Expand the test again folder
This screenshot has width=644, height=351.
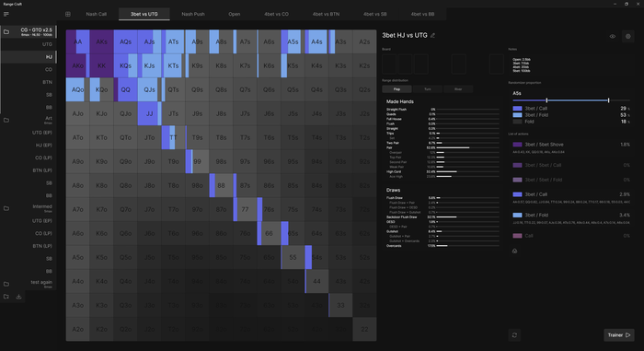(x=6, y=284)
